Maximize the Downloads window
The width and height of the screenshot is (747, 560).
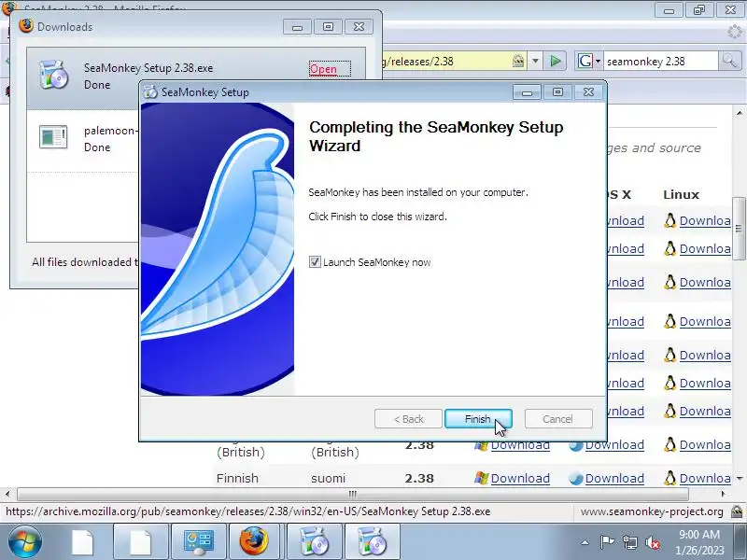coord(329,27)
